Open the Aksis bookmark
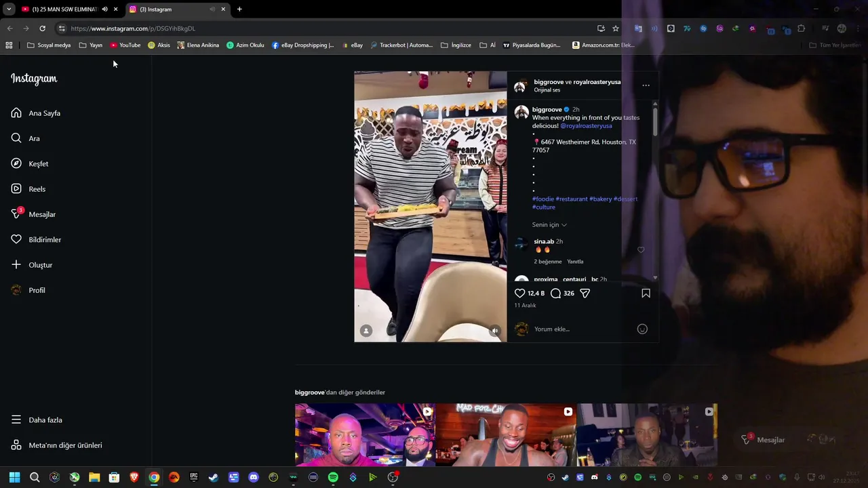 (159, 45)
